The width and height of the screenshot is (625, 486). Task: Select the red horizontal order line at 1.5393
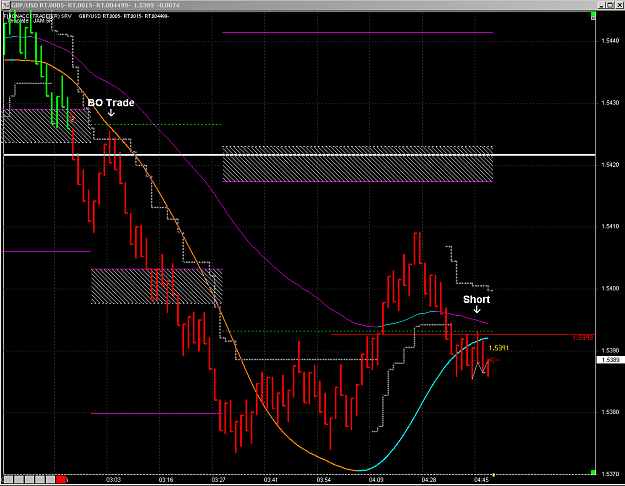[462, 334]
